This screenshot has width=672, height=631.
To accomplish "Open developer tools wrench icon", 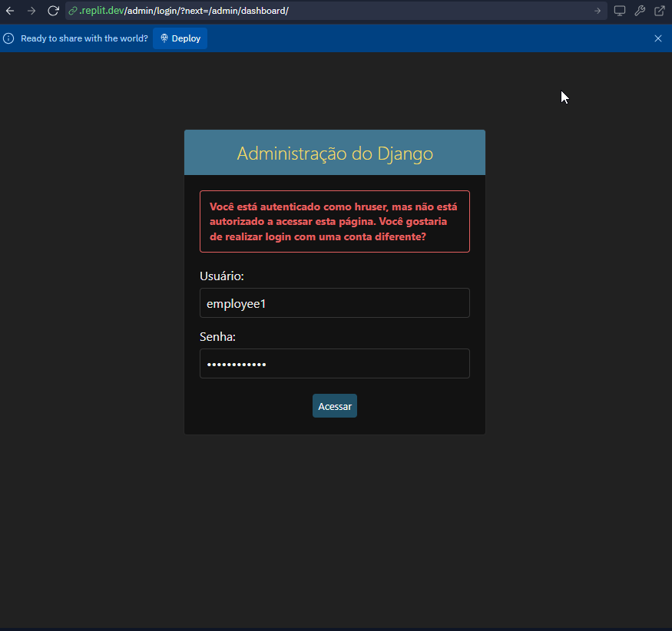I will [x=640, y=11].
